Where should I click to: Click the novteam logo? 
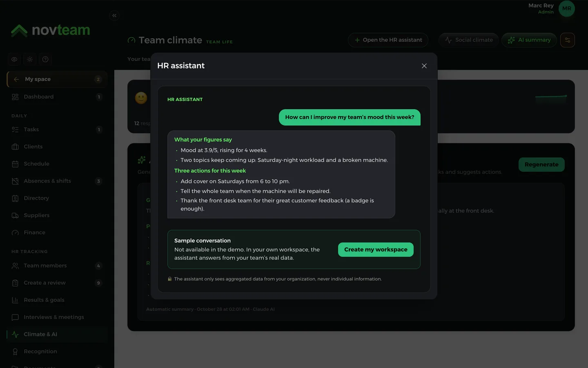coord(51,30)
